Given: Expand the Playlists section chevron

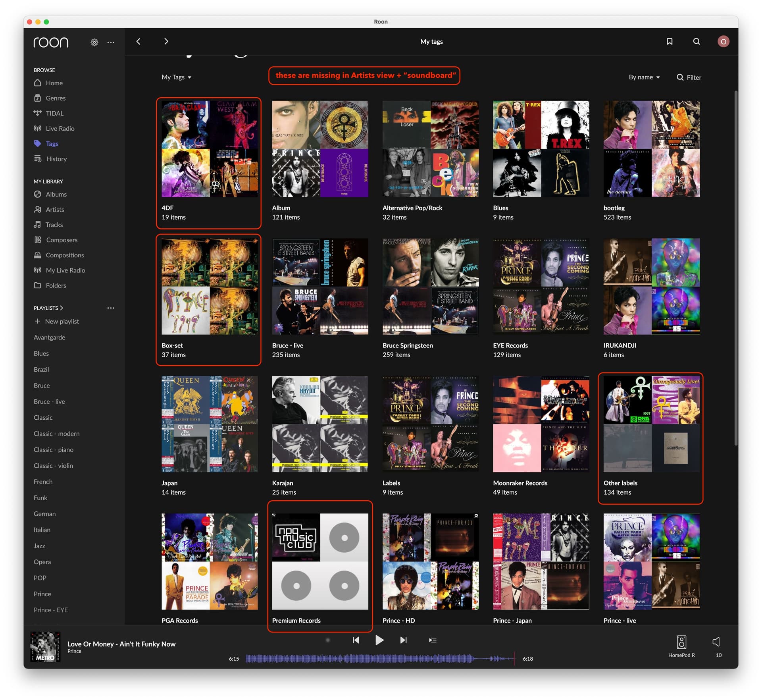Looking at the screenshot, I should (62, 308).
